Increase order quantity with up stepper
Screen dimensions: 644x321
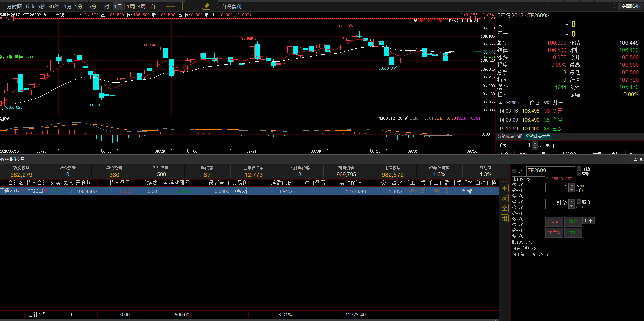click(572, 186)
